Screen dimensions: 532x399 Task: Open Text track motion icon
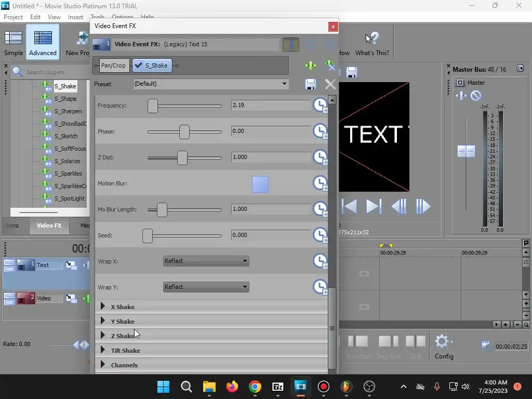click(71, 265)
